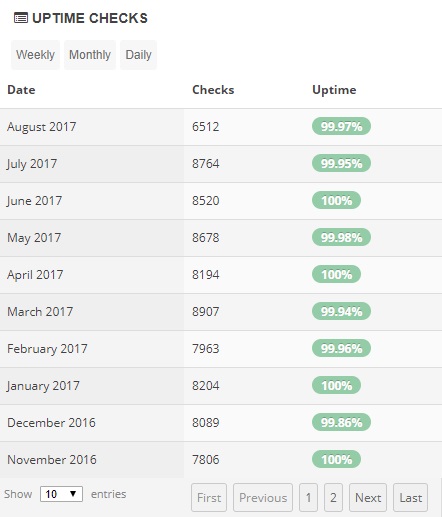Open the Show entries count dropdown
442x517 pixels.
61,494
